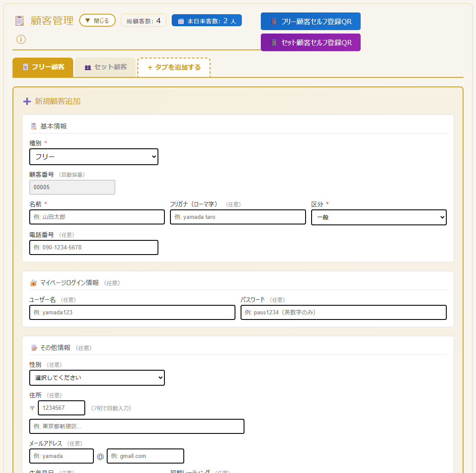Click the ユーザー名 input field
The height and width of the screenshot is (473, 476).
(x=132, y=313)
